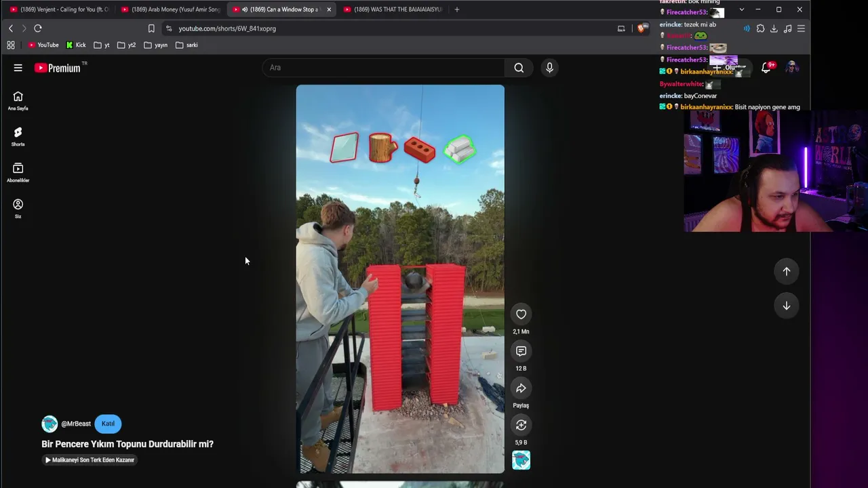The height and width of the screenshot is (488, 868).
Task: Switch to the Venjent - Calling for You tab
Action: point(60,9)
